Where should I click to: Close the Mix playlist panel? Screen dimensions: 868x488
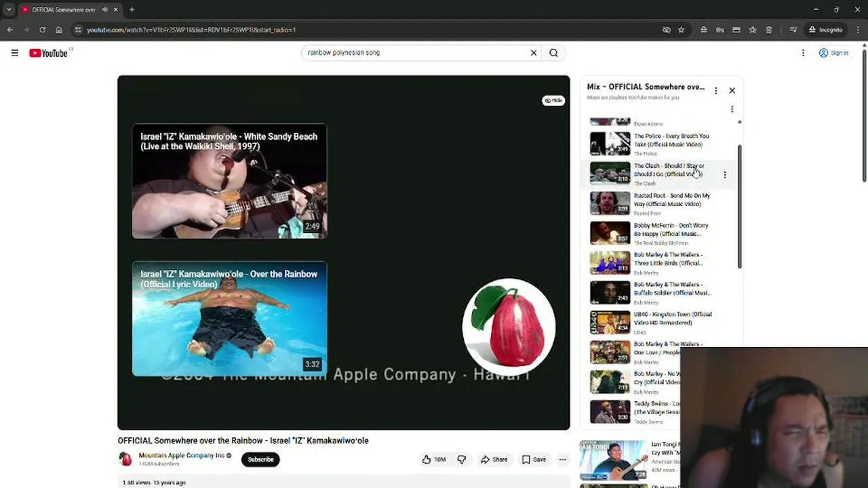(732, 90)
